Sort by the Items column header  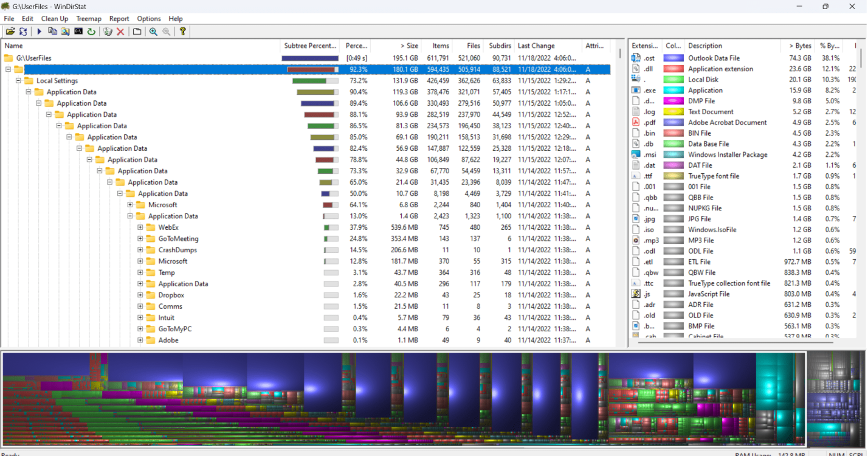point(438,46)
